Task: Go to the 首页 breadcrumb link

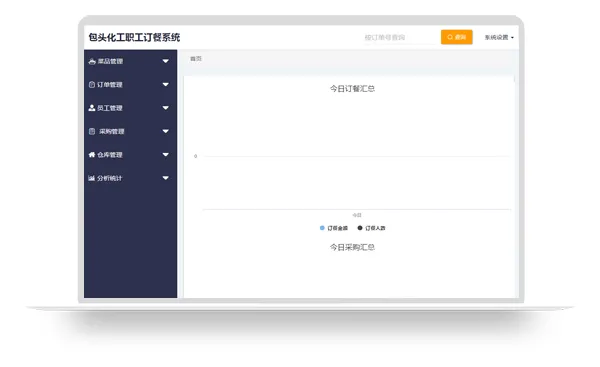Action: coord(196,59)
